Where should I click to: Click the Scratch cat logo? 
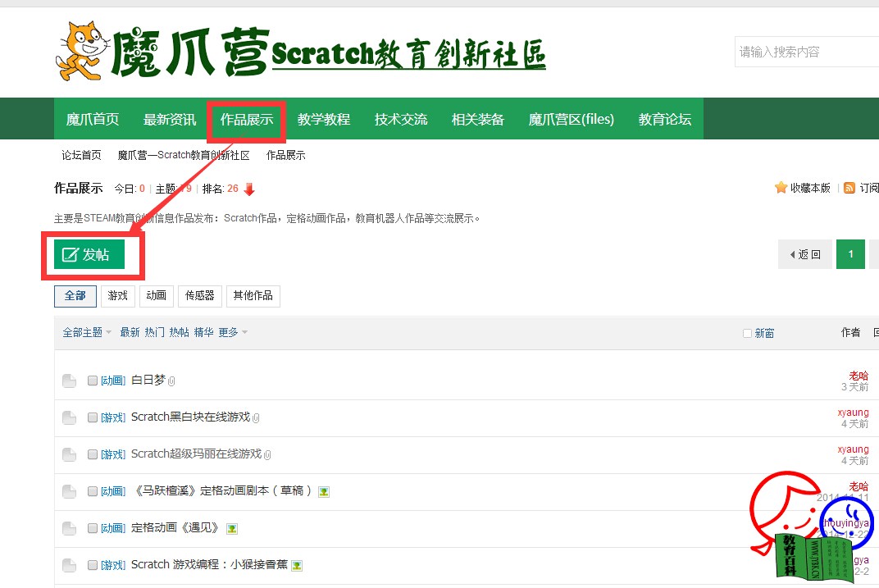(x=82, y=51)
